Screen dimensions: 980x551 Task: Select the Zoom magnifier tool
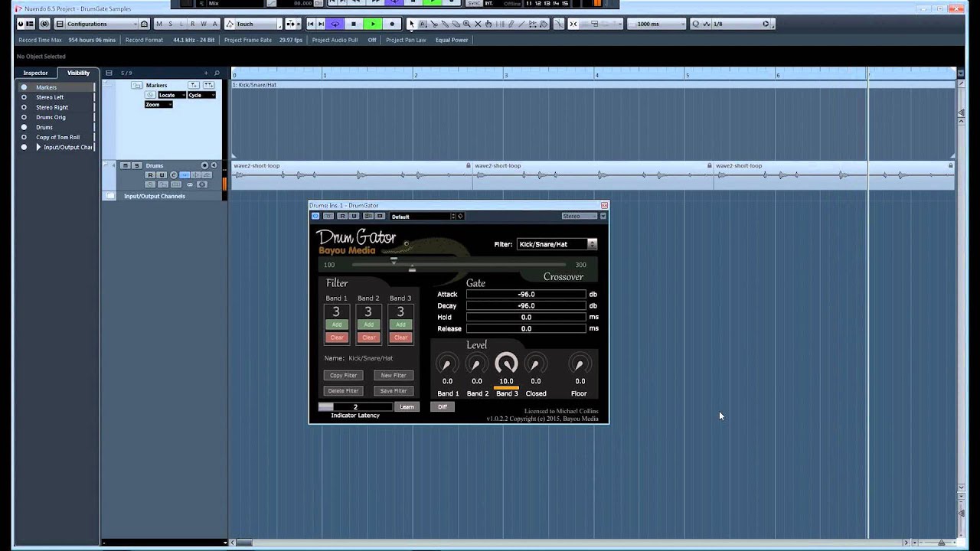(467, 24)
